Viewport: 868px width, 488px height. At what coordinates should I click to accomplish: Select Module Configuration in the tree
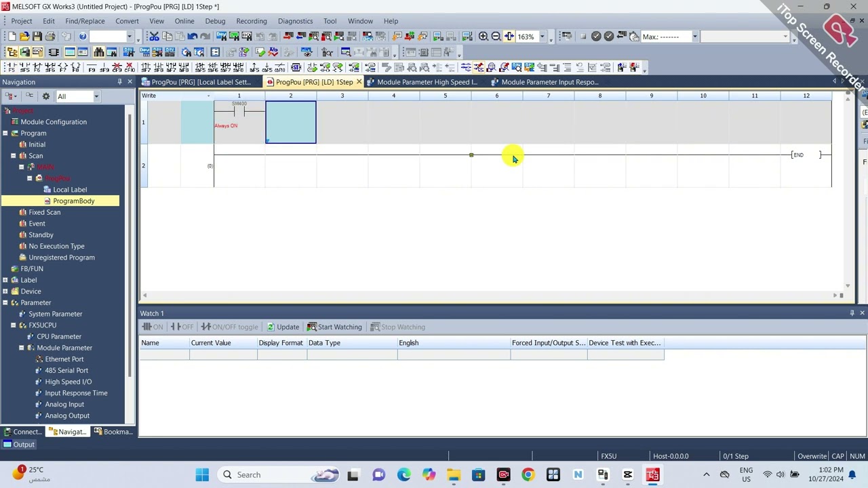(54, 122)
